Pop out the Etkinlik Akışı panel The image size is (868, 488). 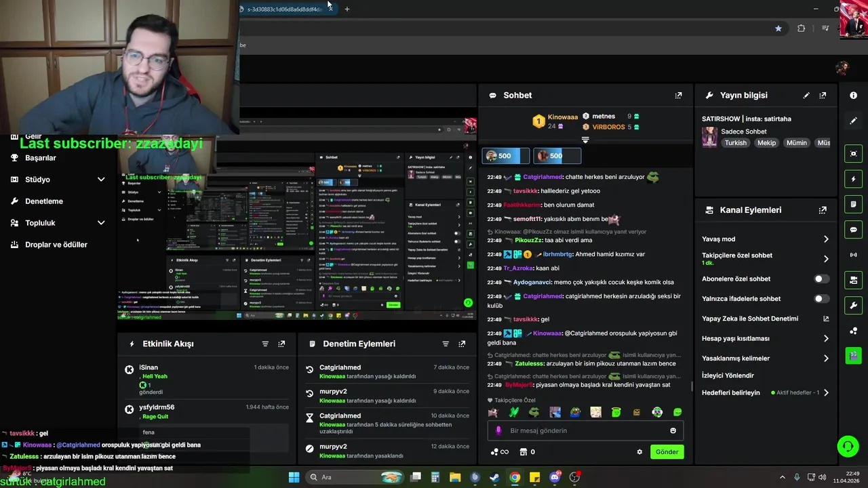coord(281,344)
